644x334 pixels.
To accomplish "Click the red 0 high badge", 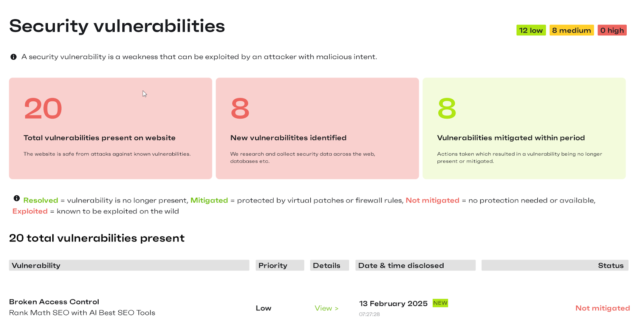I will point(612,31).
